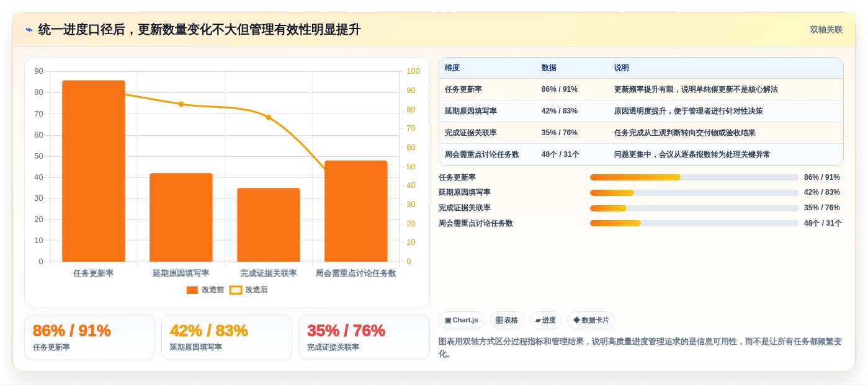Screen dimensions: 868x385
Task: Click the 86% / 91% table cell
Action: [560, 89]
